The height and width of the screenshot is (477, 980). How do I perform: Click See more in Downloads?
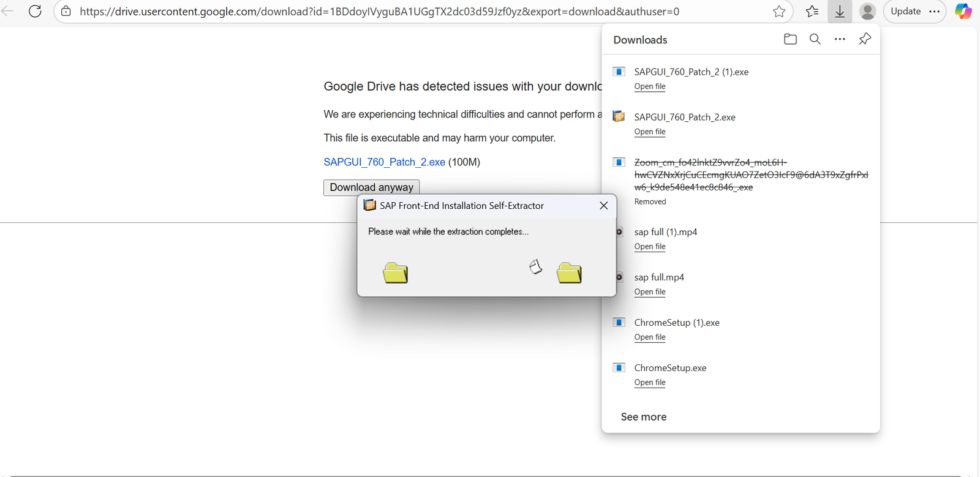tap(643, 417)
